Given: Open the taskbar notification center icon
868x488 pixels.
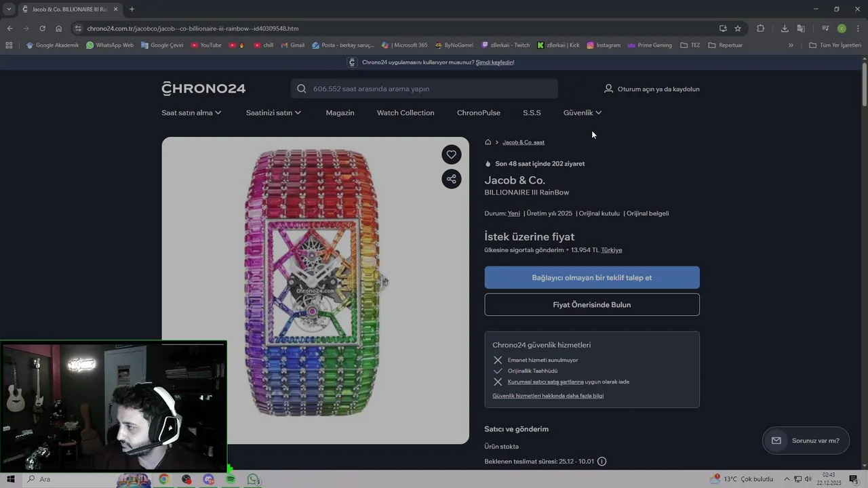Looking at the screenshot, I should (x=854, y=479).
